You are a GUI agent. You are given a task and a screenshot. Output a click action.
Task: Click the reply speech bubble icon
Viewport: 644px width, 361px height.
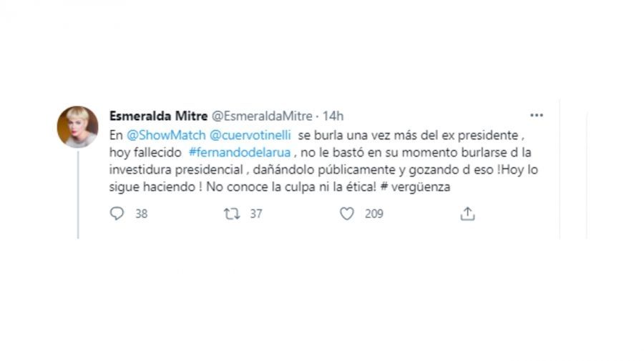point(117,213)
